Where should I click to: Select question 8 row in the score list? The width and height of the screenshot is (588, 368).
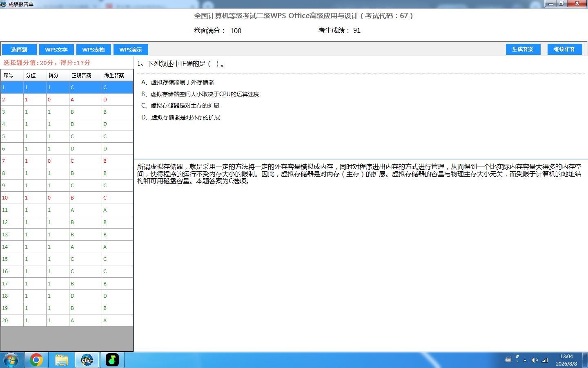click(67, 173)
